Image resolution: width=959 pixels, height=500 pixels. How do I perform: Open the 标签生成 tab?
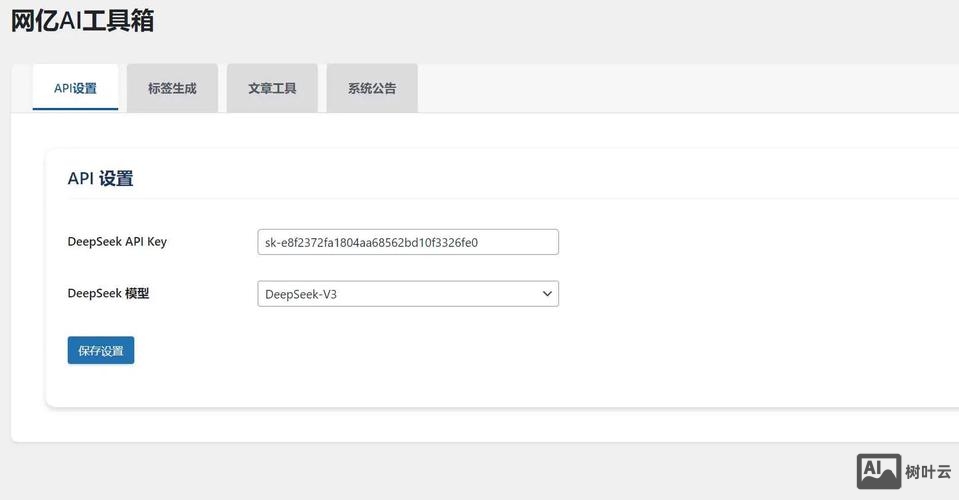point(172,88)
